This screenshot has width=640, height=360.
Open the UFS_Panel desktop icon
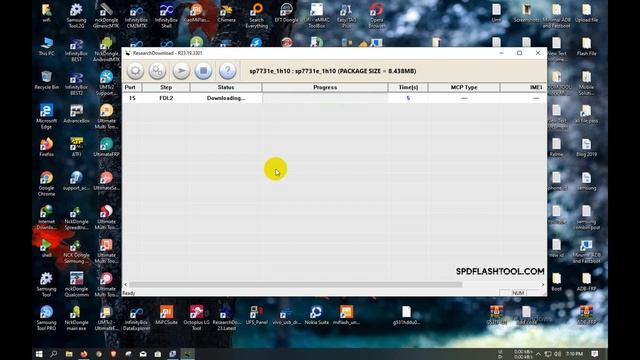click(256, 314)
